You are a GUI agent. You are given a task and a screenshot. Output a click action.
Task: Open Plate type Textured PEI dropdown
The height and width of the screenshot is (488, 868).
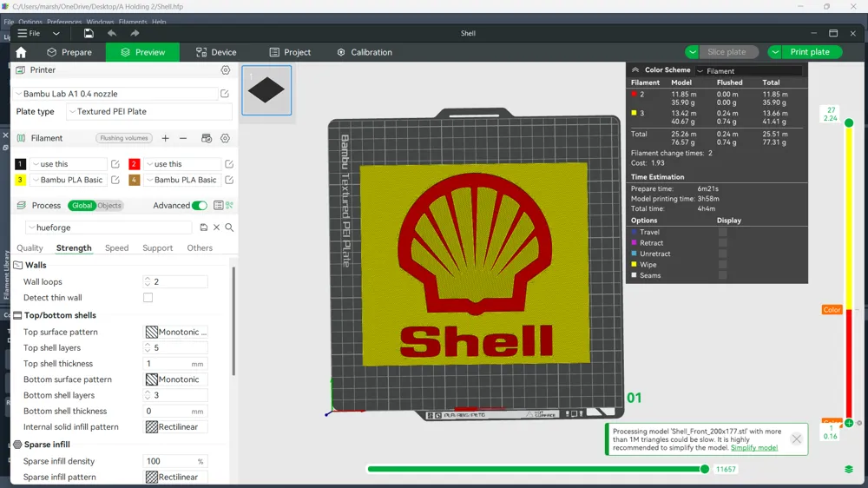[x=149, y=111]
